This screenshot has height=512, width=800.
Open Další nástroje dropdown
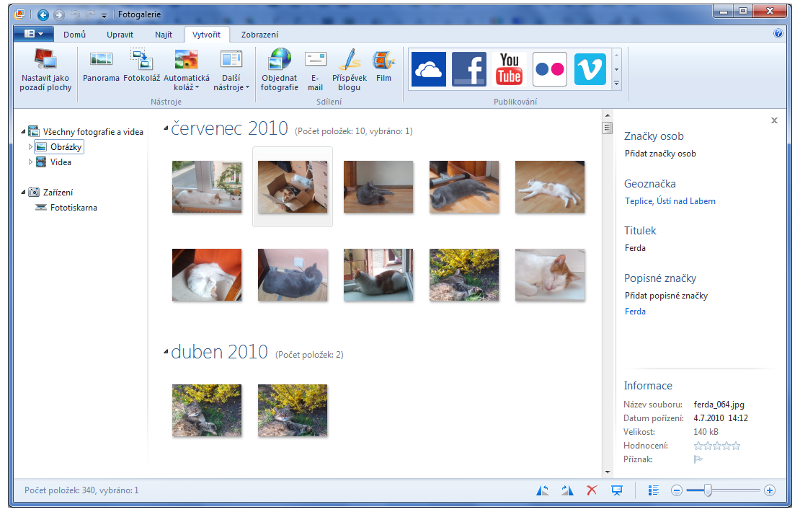(231, 70)
